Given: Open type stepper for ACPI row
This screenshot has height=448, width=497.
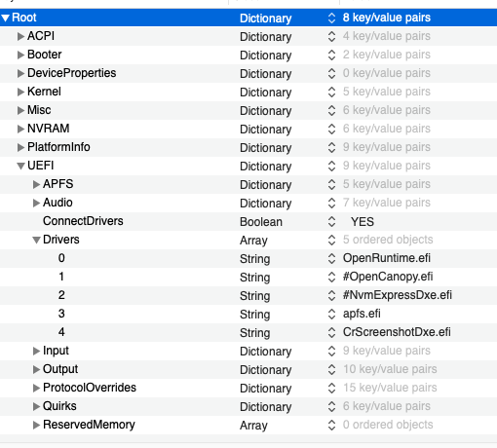Looking at the screenshot, I should click(x=331, y=36).
